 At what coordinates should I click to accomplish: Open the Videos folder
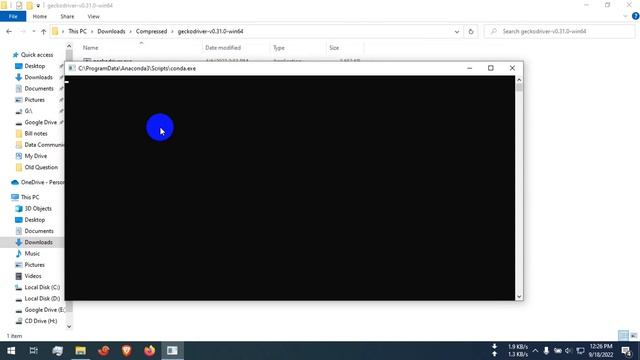tap(33, 276)
